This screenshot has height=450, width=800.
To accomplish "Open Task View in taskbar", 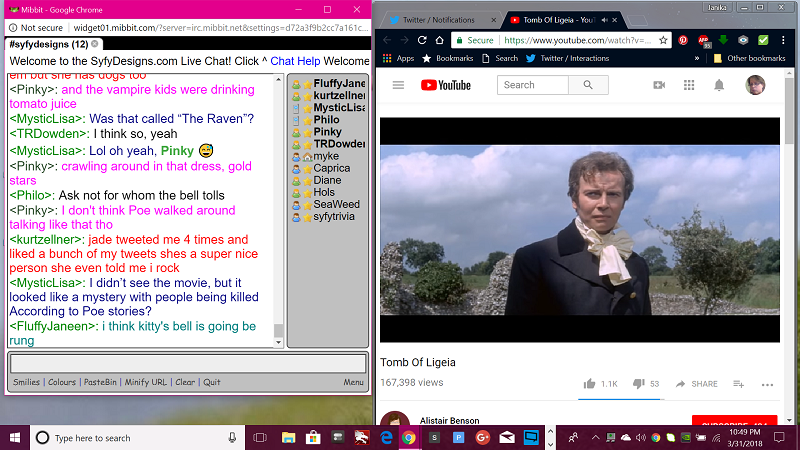I will 260,438.
